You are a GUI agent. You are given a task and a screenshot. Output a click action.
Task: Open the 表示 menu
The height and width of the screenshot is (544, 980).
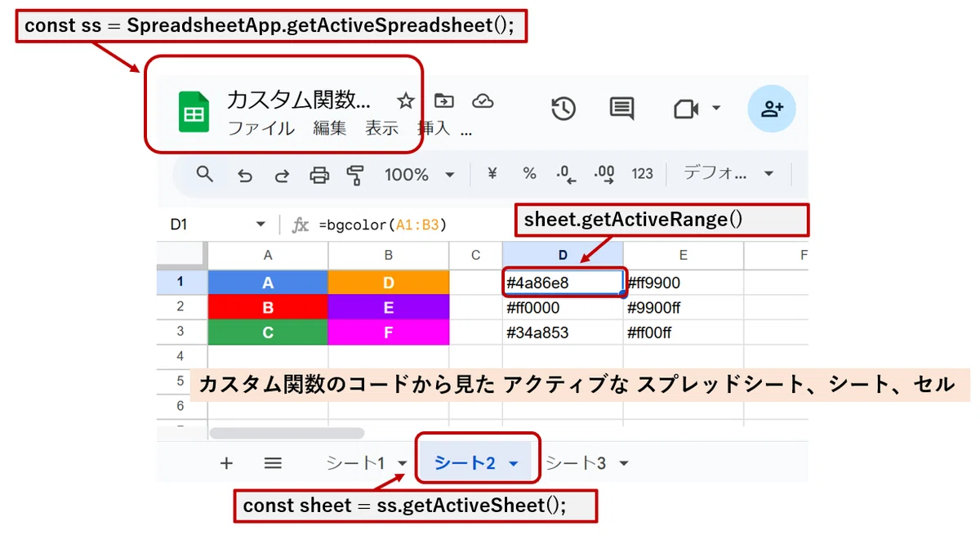tap(381, 128)
